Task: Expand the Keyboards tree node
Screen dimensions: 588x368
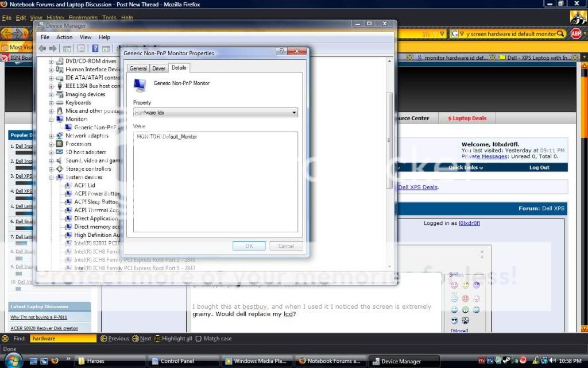Action: (x=52, y=103)
